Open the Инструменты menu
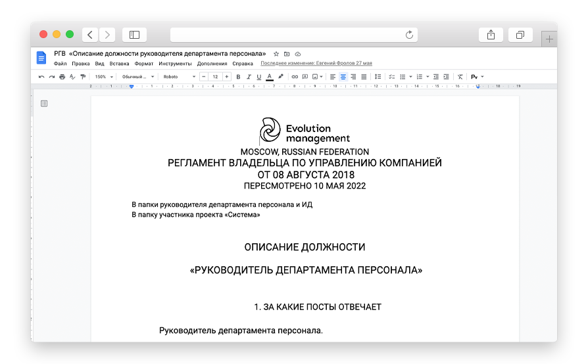Screen dimensions: 588x364 (175, 64)
